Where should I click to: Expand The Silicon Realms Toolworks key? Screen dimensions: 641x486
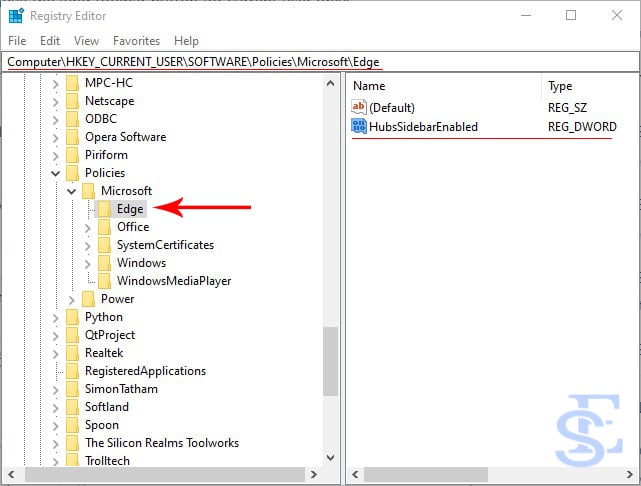(56, 443)
